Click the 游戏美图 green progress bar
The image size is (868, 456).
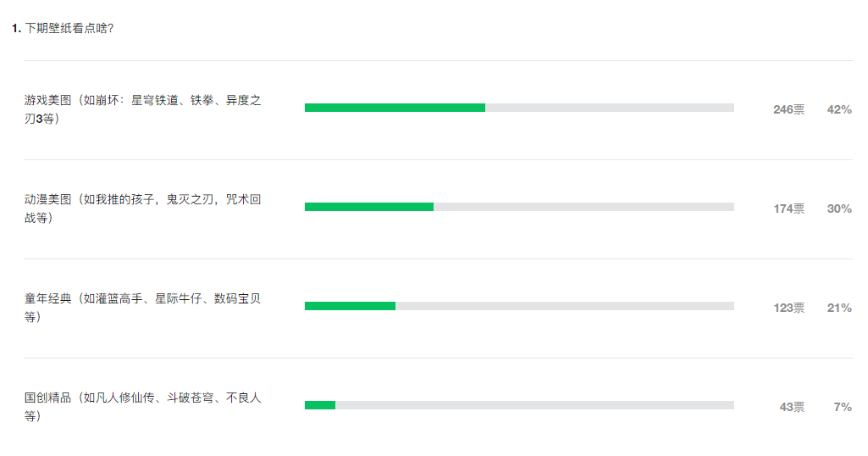point(395,108)
